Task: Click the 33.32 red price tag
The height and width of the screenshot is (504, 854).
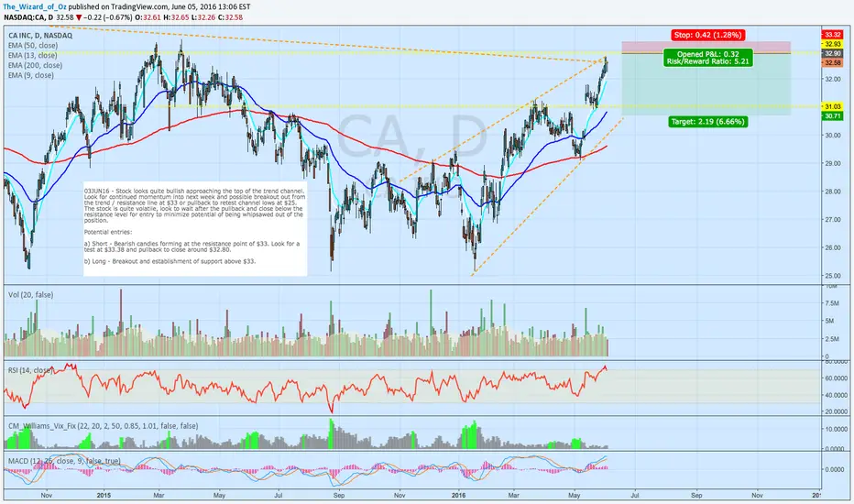Action: 833,34
